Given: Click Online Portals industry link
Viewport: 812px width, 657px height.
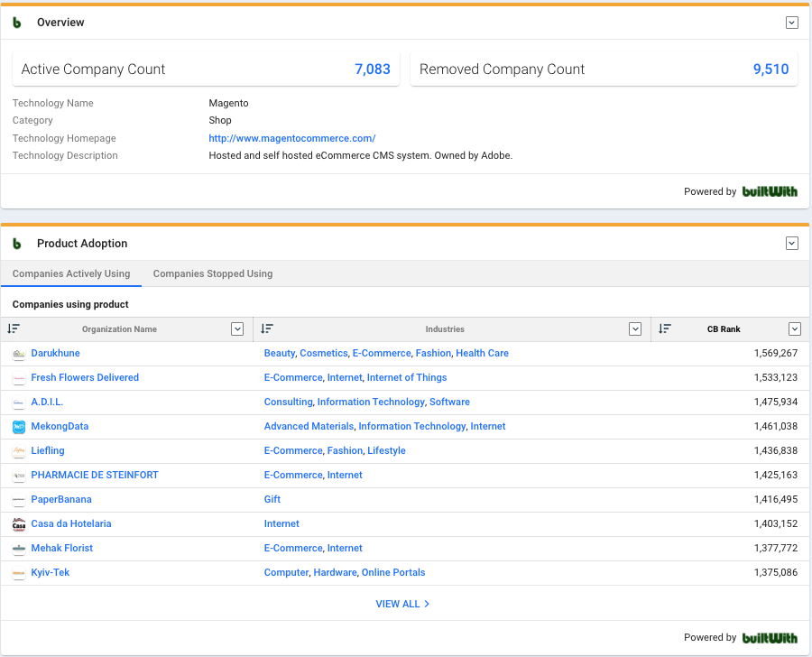Looking at the screenshot, I should 393,572.
